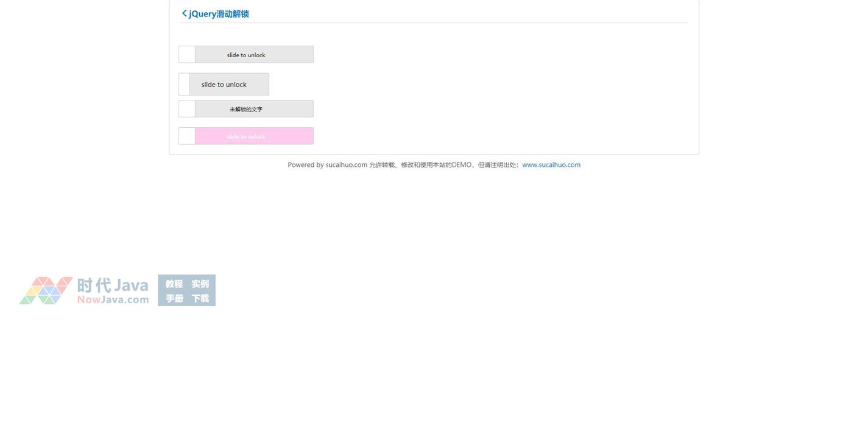
Task: Click the 未解锁的文字 label on the slider
Action: (246, 110)
